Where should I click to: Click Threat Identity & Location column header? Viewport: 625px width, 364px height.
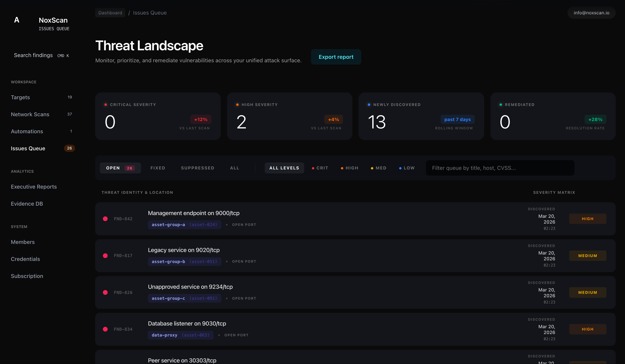[137, 192]
